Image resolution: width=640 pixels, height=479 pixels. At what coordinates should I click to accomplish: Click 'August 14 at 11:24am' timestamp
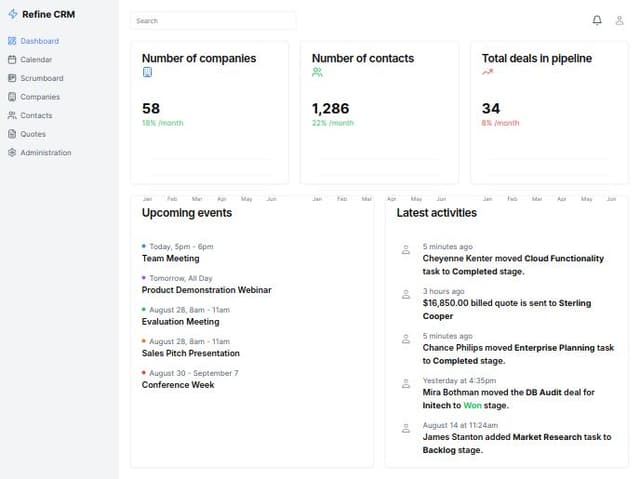coord(460,425)
